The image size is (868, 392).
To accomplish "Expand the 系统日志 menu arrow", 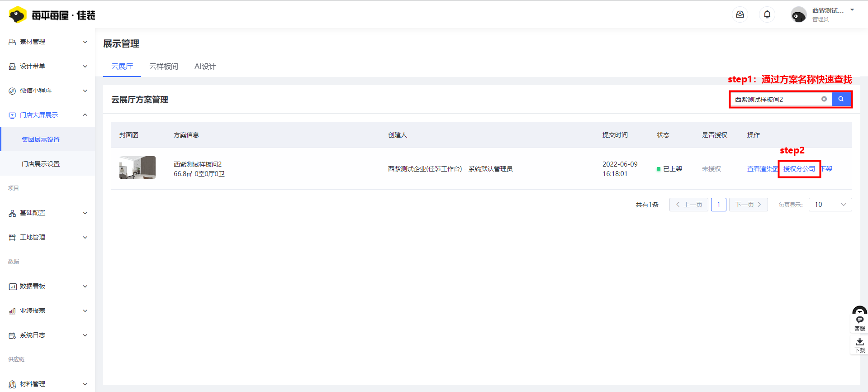I will (85, 335).
